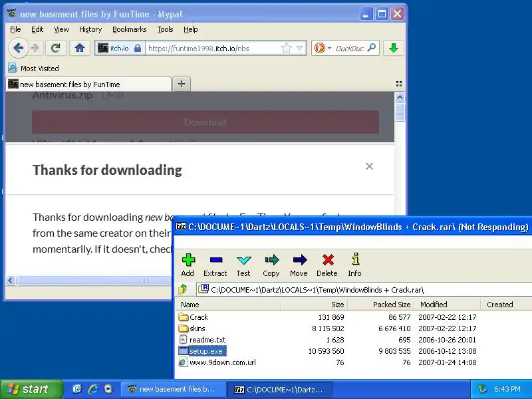
Task: Click the vertical scrollbar thumb in browser
Action: (400, 112)
